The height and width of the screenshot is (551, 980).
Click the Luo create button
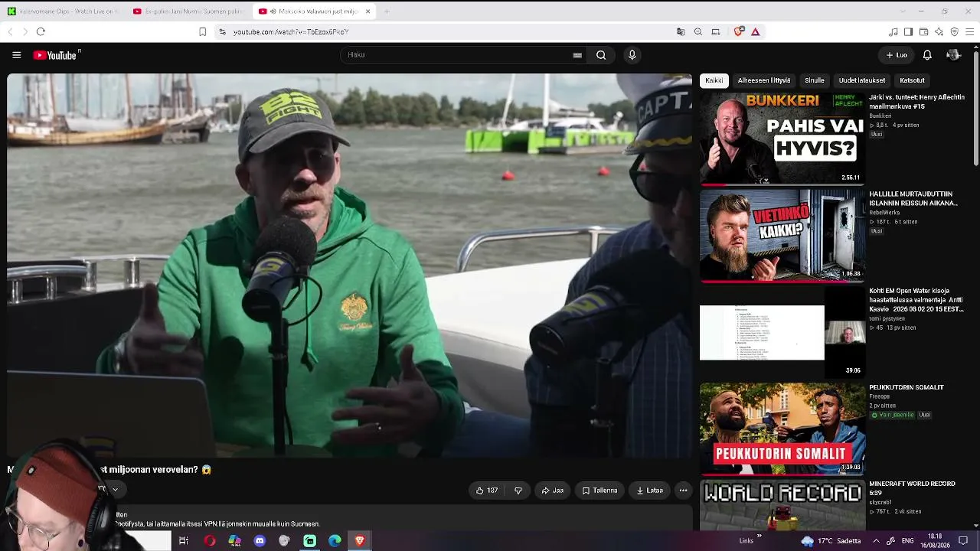coord(897,55)
